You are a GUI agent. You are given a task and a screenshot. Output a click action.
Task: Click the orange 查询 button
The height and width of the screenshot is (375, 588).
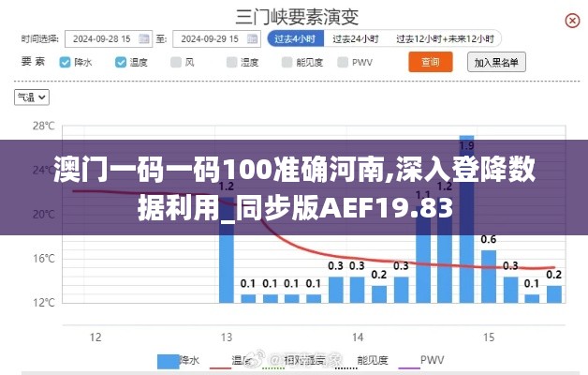click(431, 62)
